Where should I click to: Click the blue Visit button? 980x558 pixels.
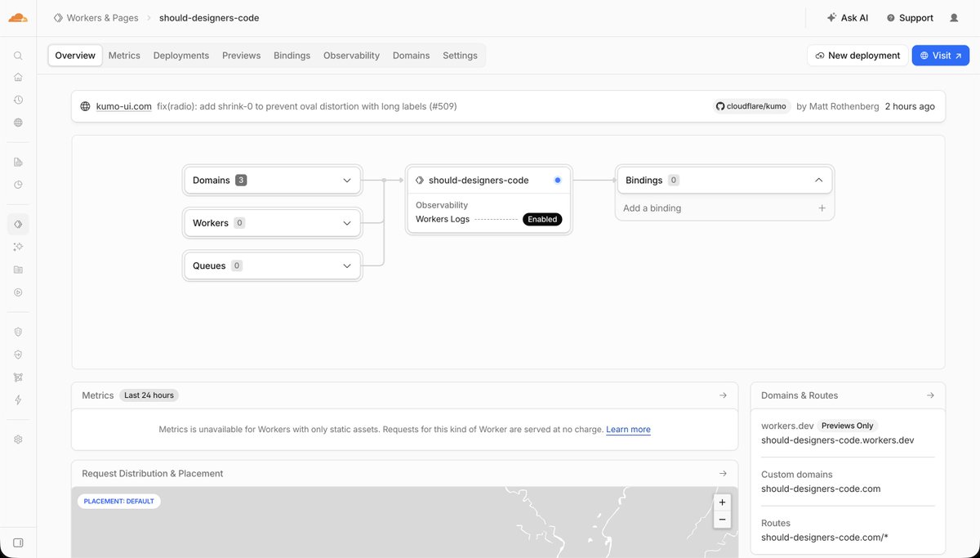click(x=941, y=56)
